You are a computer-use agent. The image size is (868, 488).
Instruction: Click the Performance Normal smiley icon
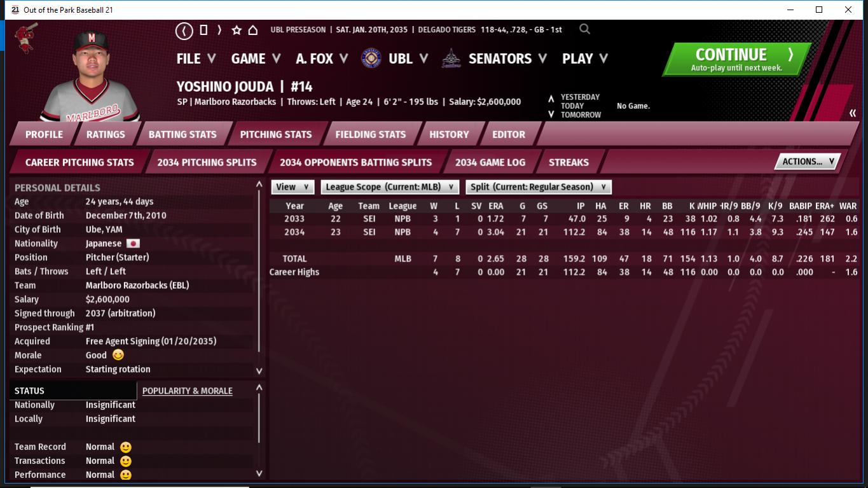click(126, 475)
